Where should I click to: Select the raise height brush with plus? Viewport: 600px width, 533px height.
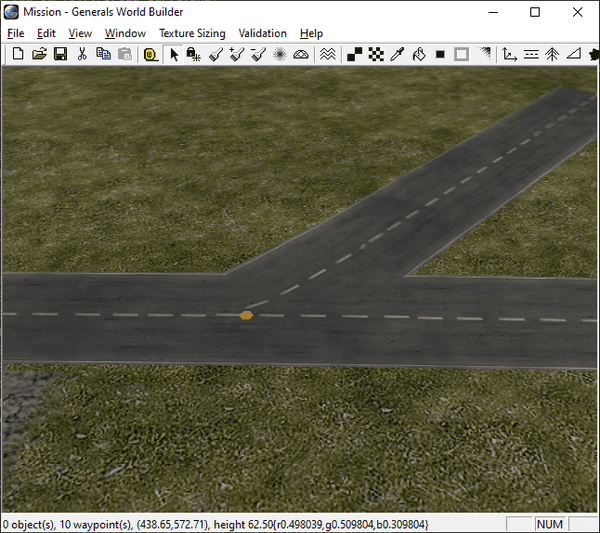pyautogui.click(x=237, y=54)
